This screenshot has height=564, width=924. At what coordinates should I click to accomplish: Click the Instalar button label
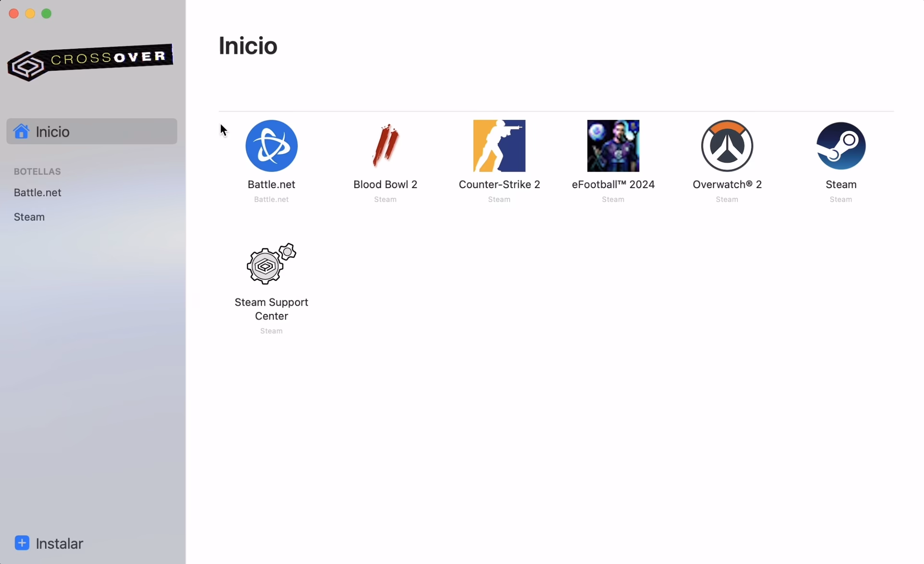pyautogui.click(x=59, y=543)
